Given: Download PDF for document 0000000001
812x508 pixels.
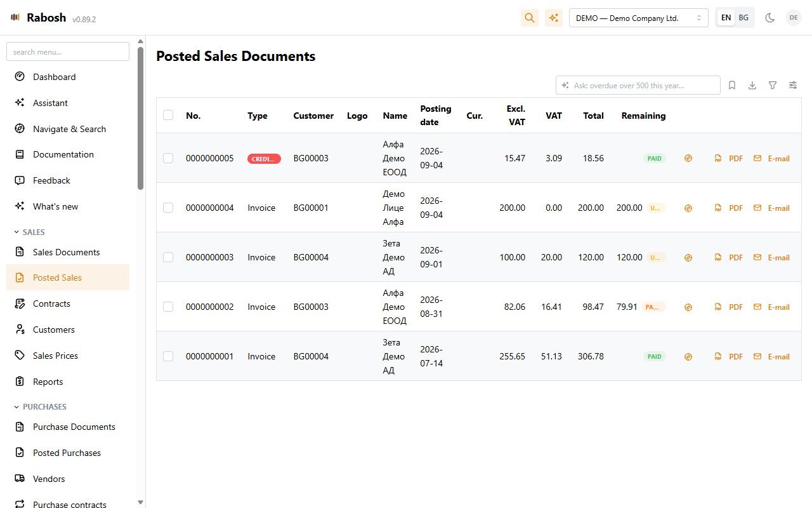Looking at the screenshot, I should [x=729, y=356].
